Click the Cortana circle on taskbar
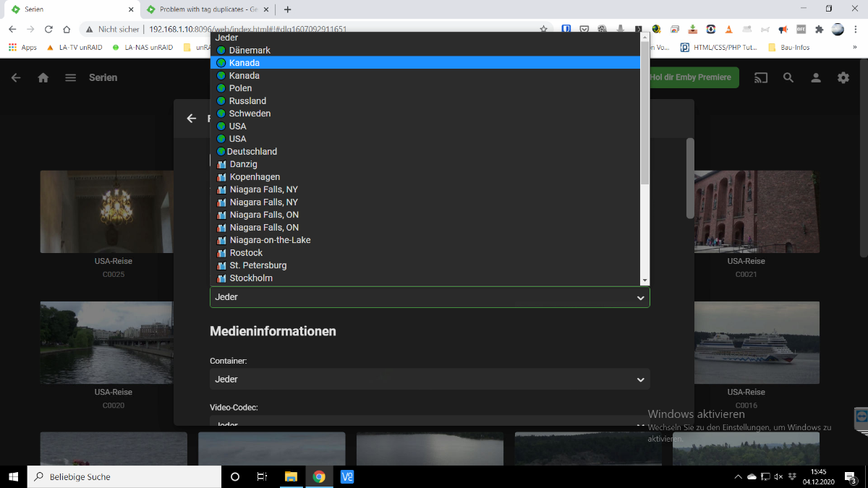868x488 pixels. click(x=234, y=476)
